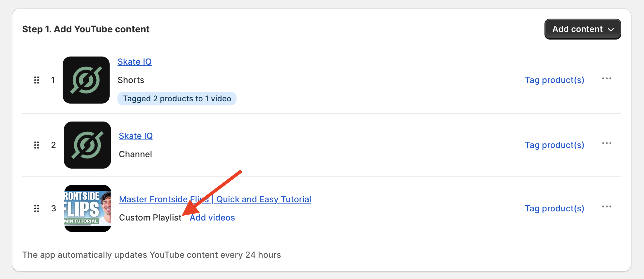
Task: Click the Step 1 Add YouTube content heading
Action: (x=86, y=29)
